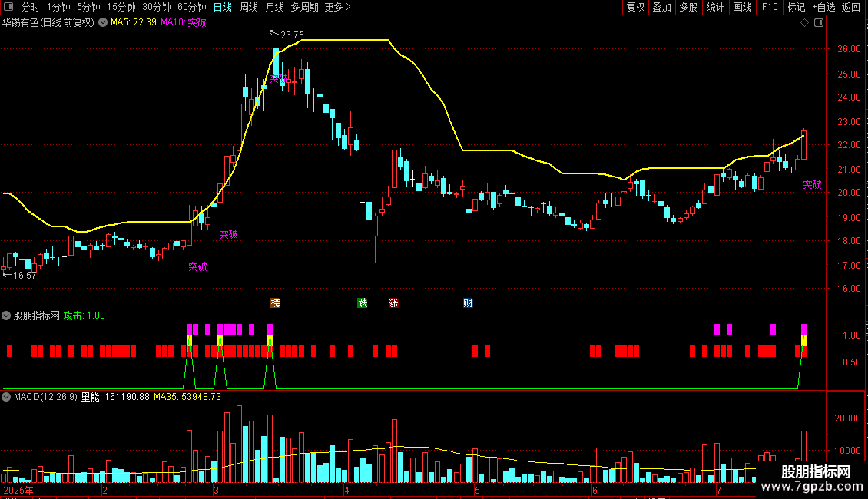The width and height of the screenshot is (868, 499).
Task: Click the 华锡有色(日线.前复权) stock title
Action: [48, 23]
